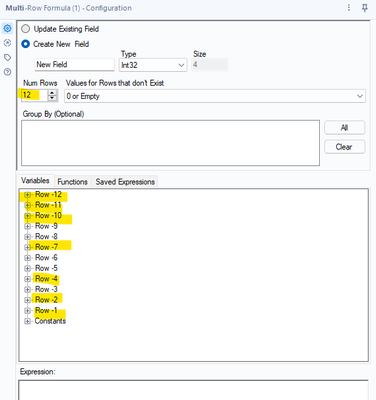The image size is (376, 400).
Task: Open the Navigation target icon in sidebar
Action: click(x=7, y=43)
